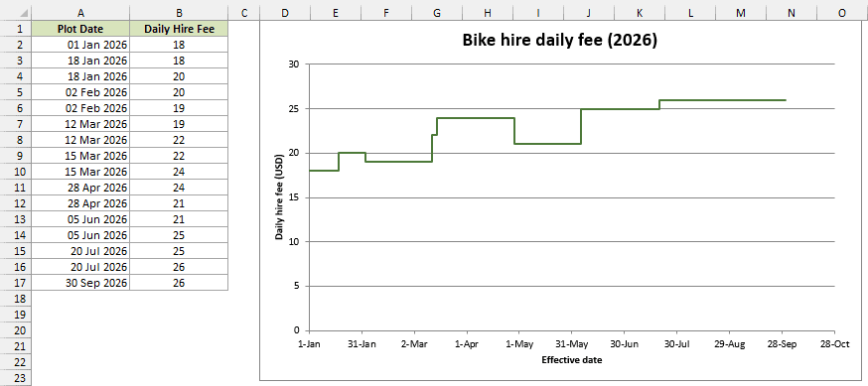Select row 17 header

[16, 283]
